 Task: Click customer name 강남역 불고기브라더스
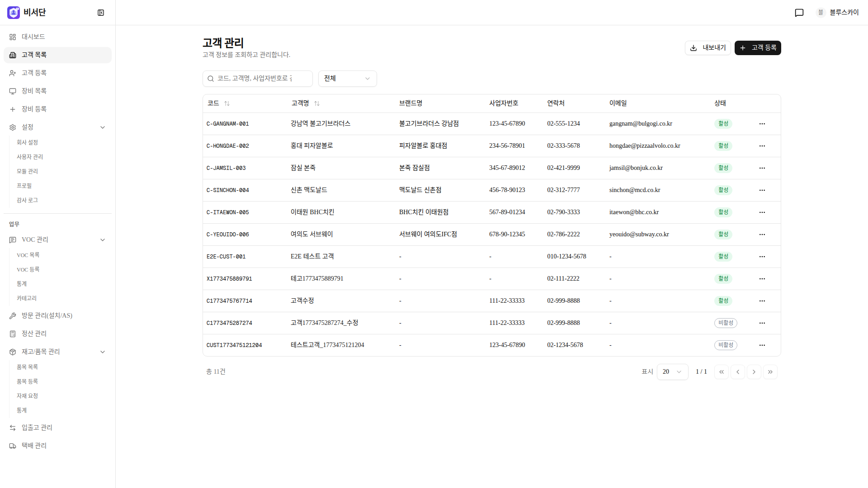321,124
